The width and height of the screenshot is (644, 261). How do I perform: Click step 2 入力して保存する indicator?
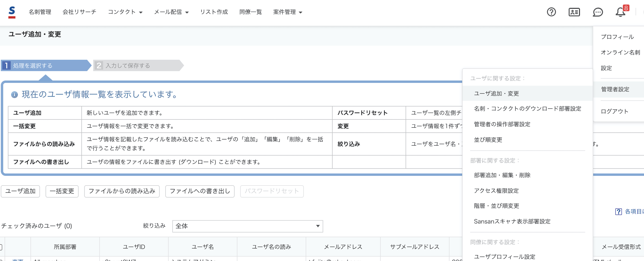[138, 66]
